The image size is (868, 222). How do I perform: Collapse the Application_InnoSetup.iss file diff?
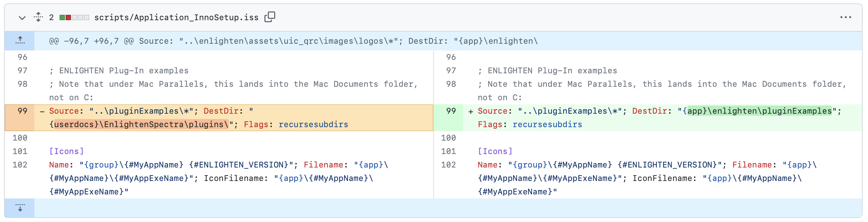pyautogui.click(x=22, y=17)
